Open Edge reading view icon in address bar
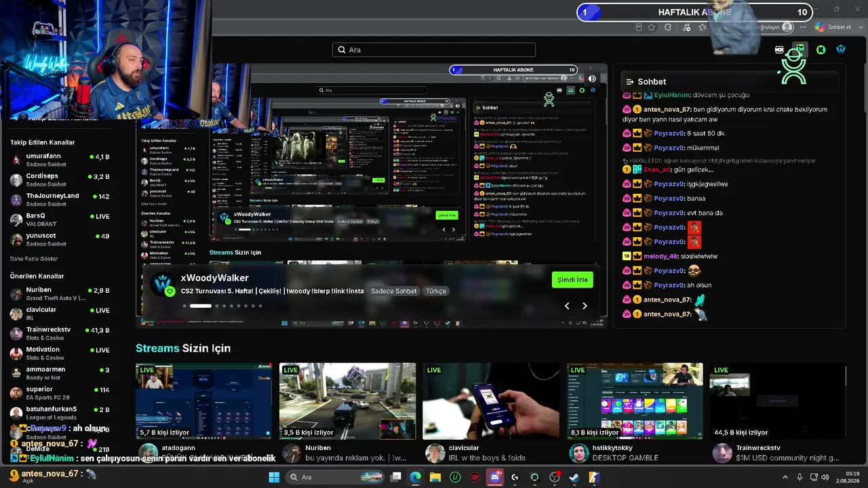 [638, 27]
